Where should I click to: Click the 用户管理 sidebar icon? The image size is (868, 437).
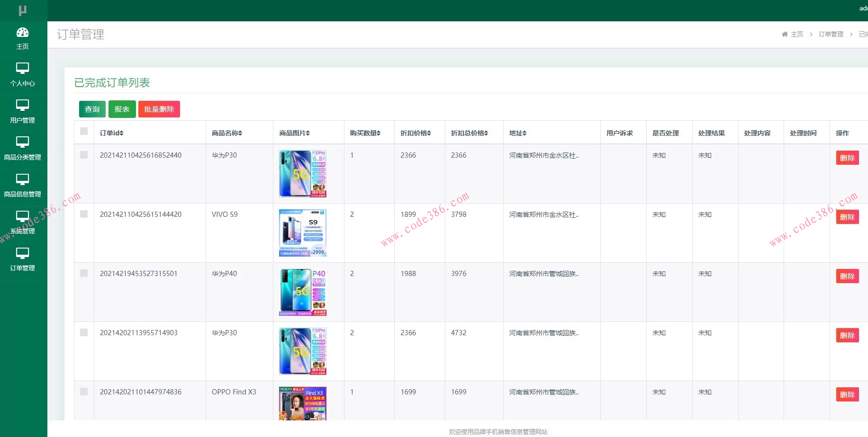pos(22,105)
